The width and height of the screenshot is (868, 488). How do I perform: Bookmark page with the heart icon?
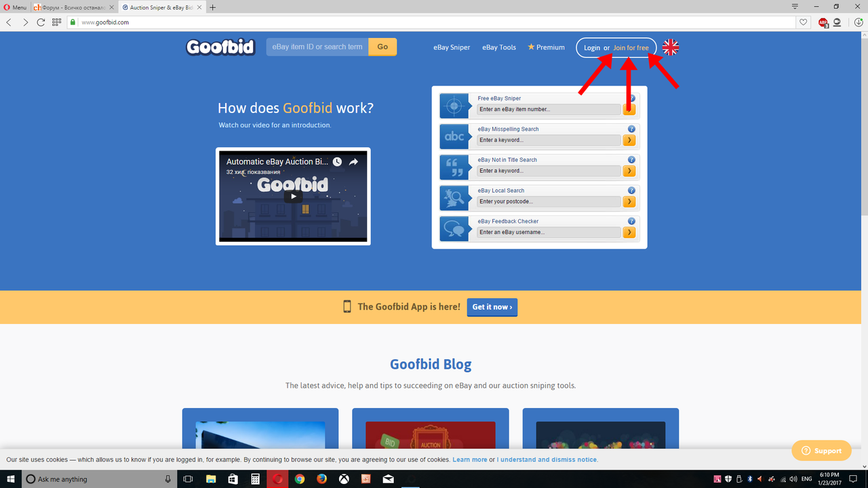[x=804, y=22]
